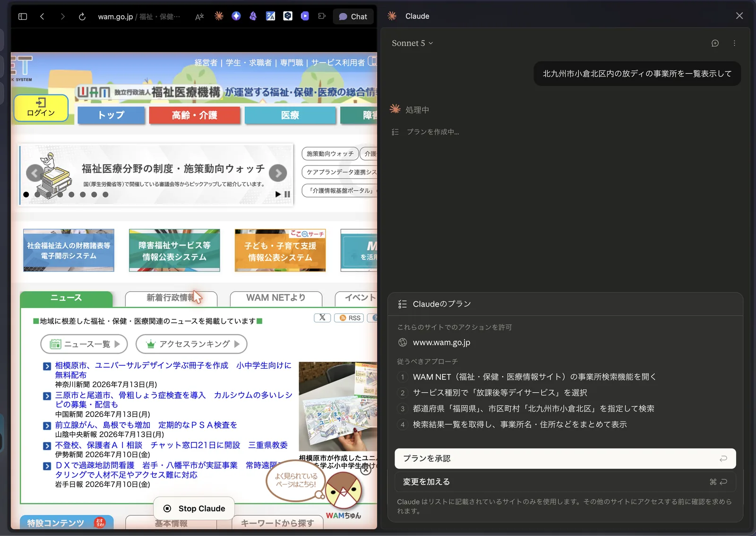Screen dimensions: 756x536
Task: Open news link 相模原市、ユニバーサルデザイン学ぶ冊子を作成
Action: (173, 370)
